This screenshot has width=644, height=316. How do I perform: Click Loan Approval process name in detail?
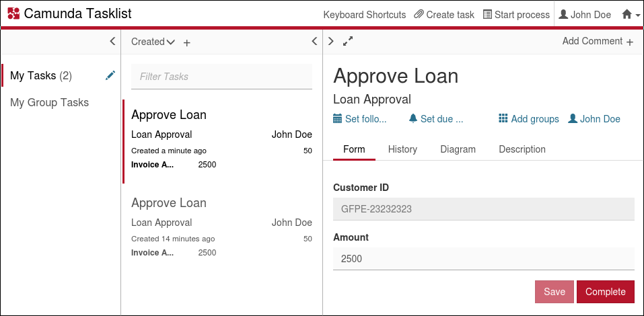[x=372, y=100]
